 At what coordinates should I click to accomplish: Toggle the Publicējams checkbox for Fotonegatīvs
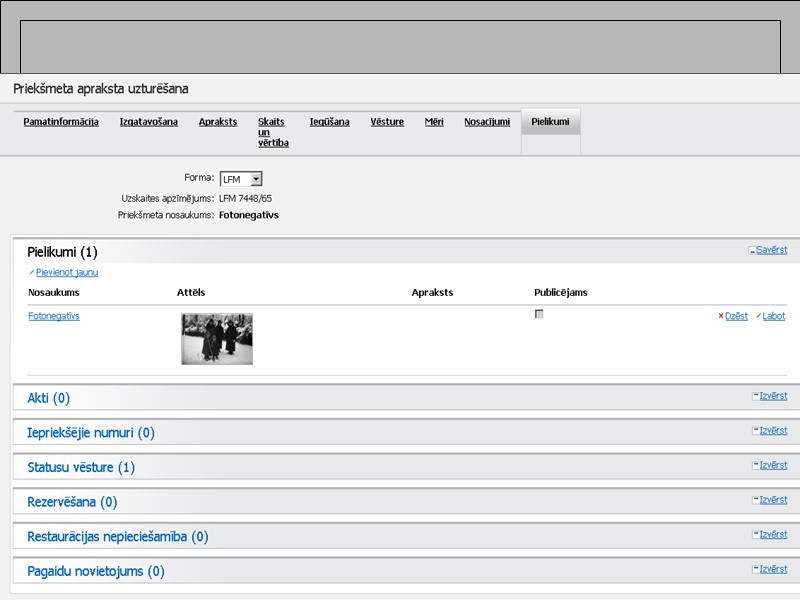(x=539, y=314)
